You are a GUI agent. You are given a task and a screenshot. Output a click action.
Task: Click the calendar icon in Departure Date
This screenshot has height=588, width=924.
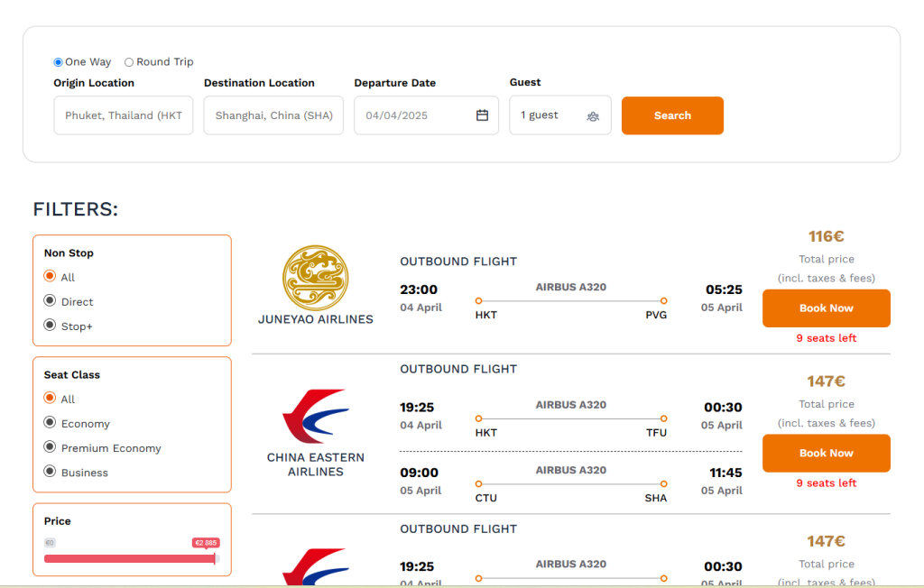[x=482, y=115]
